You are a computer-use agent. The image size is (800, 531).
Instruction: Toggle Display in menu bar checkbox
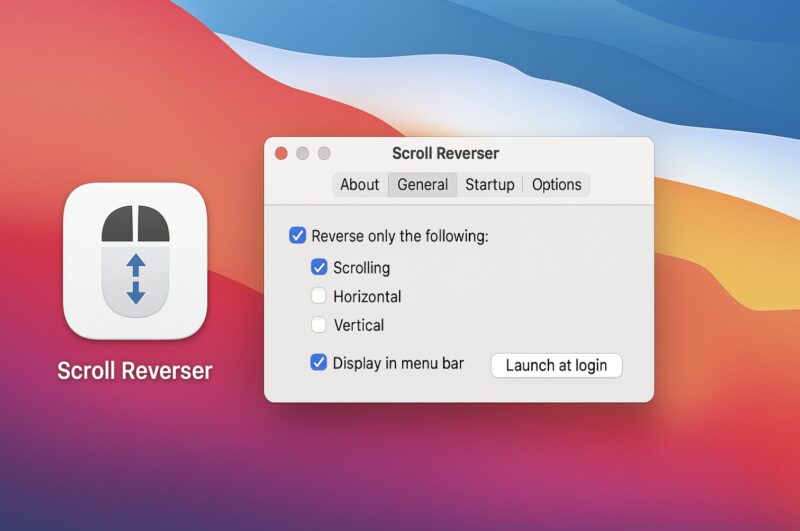pyautogui.click(x=319, y=363)
